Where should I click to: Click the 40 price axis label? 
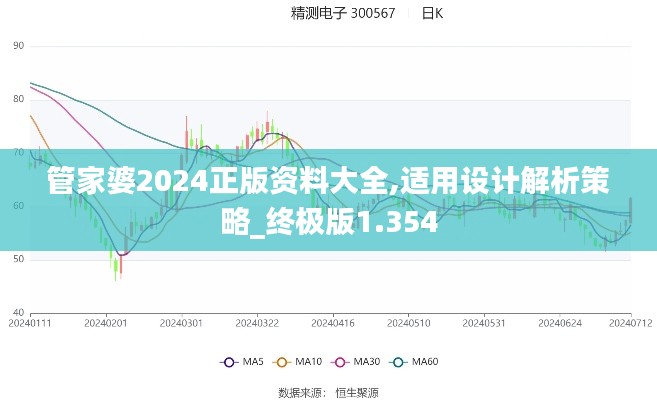(19, 312)
